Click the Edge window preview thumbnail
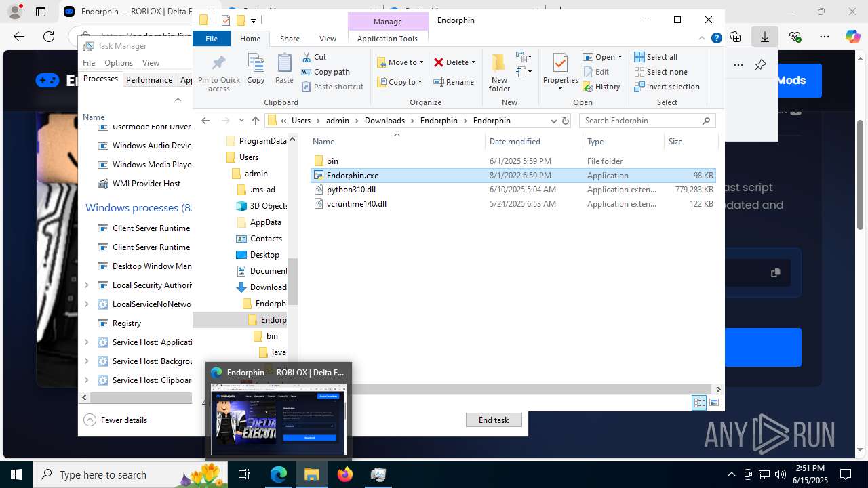The height and width of the screenshot is (488, 868). point(279,419)
